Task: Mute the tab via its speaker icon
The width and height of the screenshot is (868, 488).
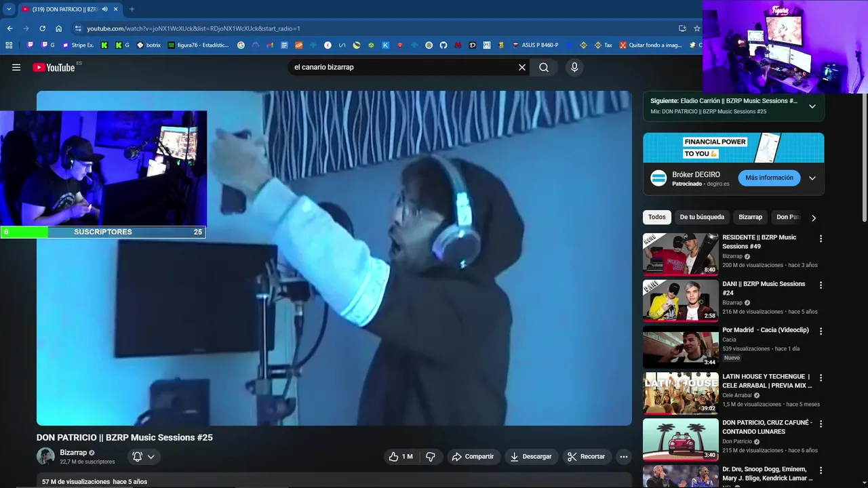Action: (x=104, y=9)
